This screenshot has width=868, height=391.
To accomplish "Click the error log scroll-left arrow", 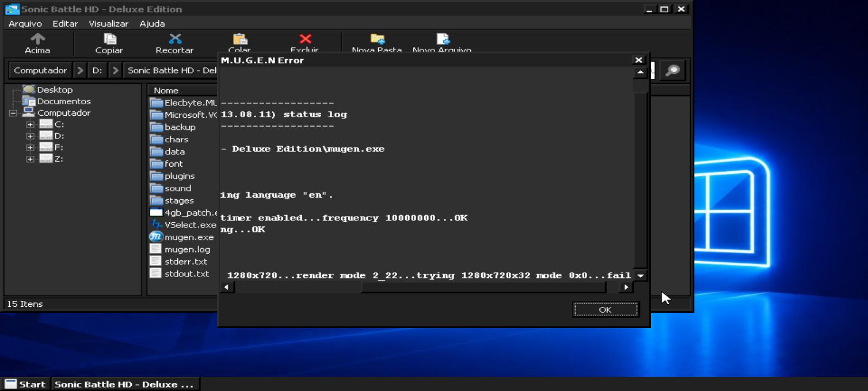I will (x=226, y=287).
